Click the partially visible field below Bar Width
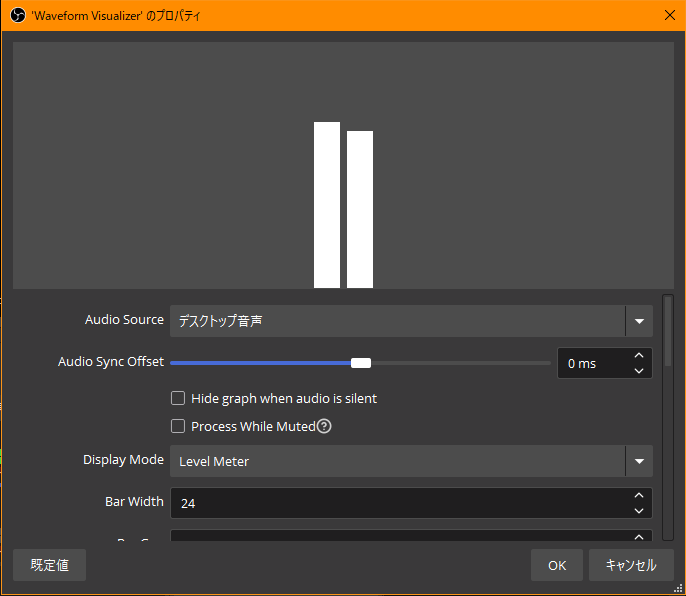This screenshot has height=596, width=686. point(400,538)
